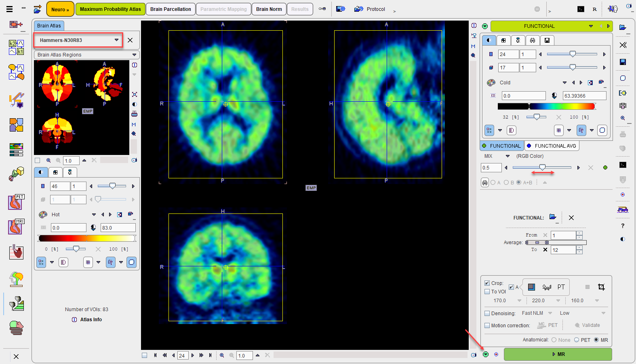
Task: Select Anatomical None radio button
Action: click(x=554, y=340)
